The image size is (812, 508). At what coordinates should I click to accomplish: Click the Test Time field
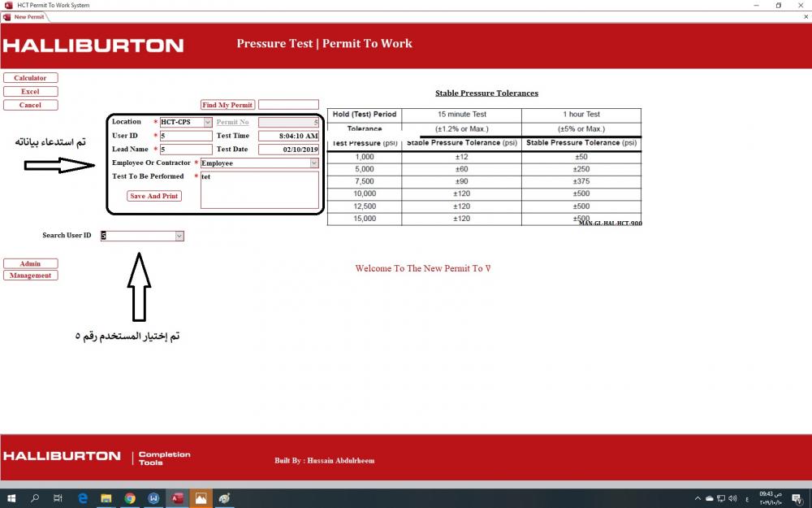point(288,136)
